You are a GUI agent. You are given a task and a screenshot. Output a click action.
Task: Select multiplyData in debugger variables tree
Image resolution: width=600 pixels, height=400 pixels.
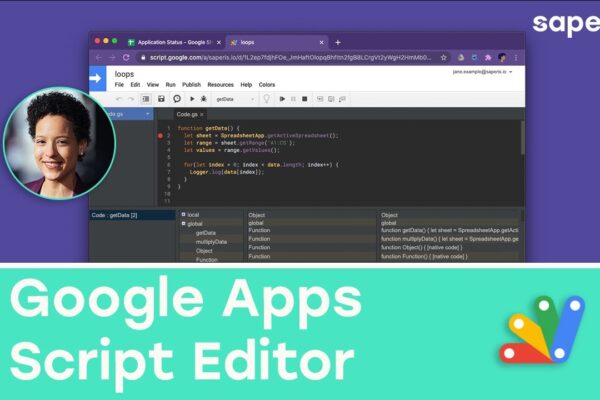pyautogui.click(x=211, y=242)
